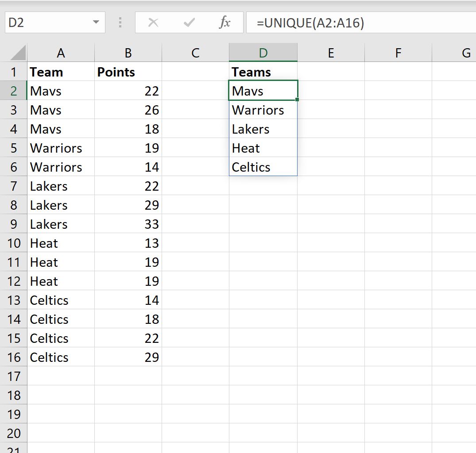Expand the Name Box dropdown arrow

coord(96,22)
